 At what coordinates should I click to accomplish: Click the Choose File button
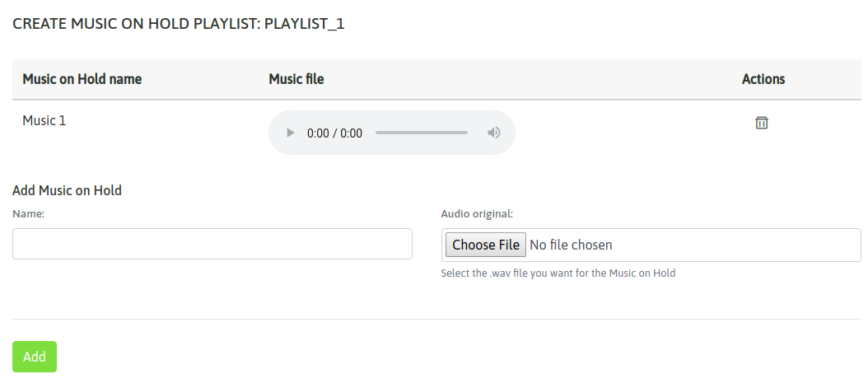[486, 245]
